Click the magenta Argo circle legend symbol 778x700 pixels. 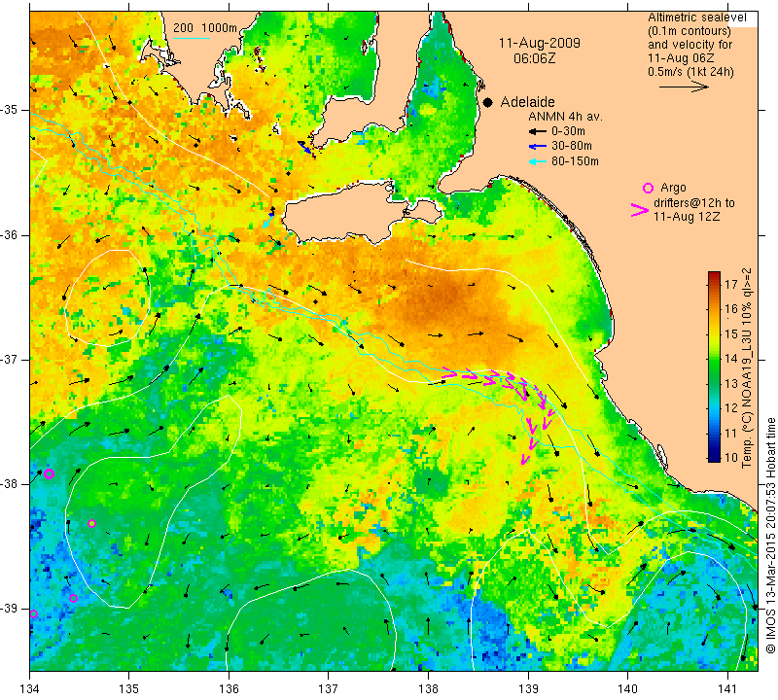coord(648,188)
